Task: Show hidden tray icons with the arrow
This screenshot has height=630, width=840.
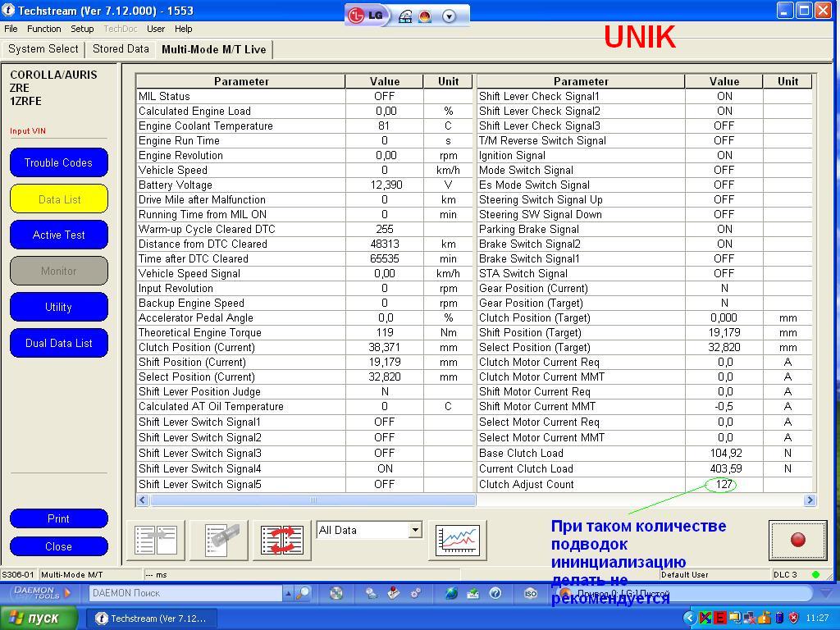Action: [x=690, y=619]
